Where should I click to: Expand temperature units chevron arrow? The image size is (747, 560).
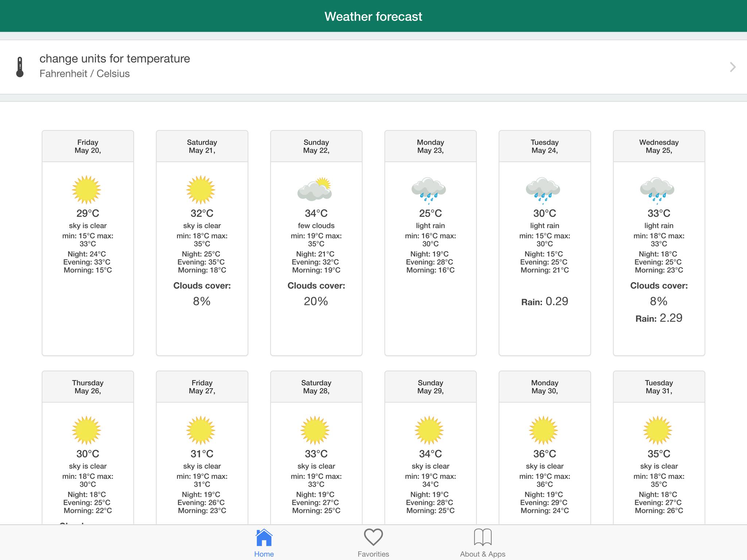732,67
